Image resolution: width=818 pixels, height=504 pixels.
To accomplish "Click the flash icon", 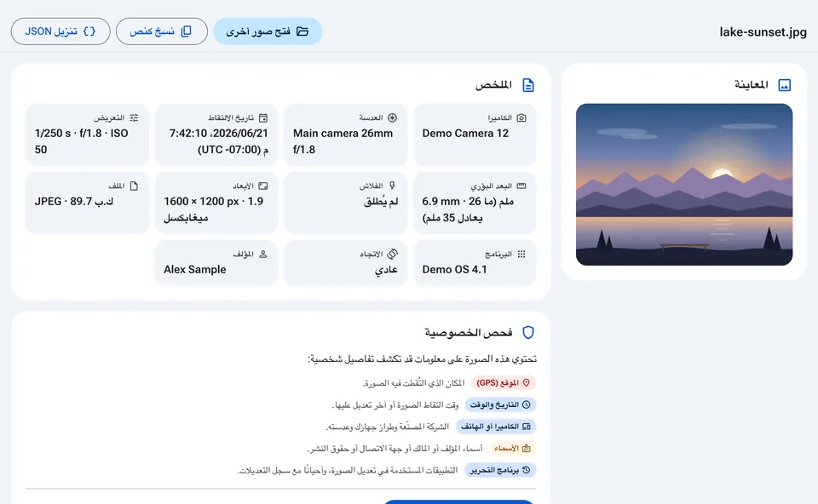I will tap(392, 186).
